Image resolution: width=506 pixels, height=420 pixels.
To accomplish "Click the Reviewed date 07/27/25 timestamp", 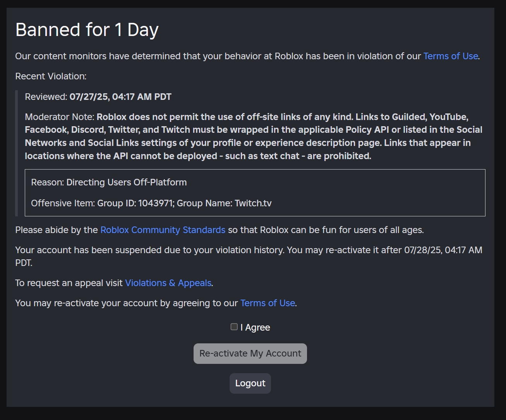I will pyautogui.click(x=120, y=97).
